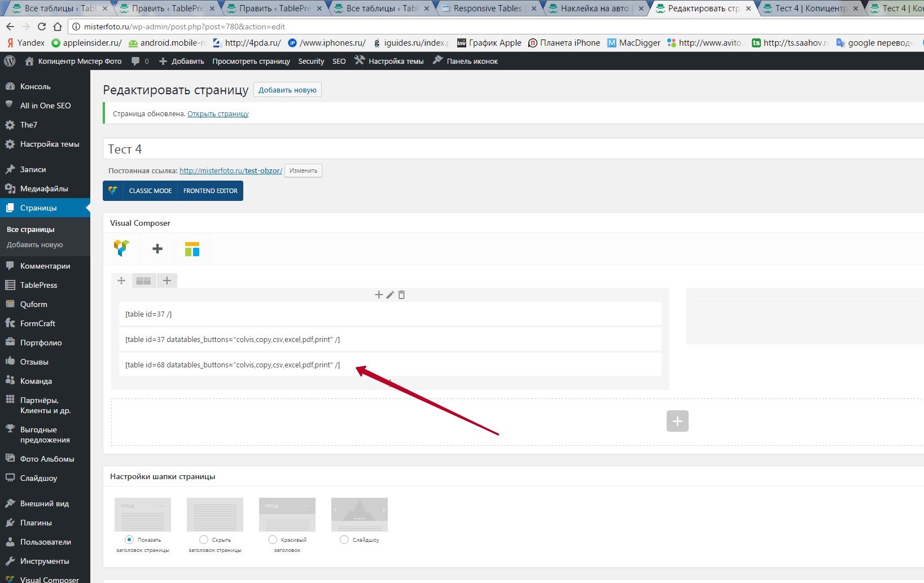Delete the column using the trash icon
The height and width of the screenshot is (583, 924).
[x=401, y=295]
